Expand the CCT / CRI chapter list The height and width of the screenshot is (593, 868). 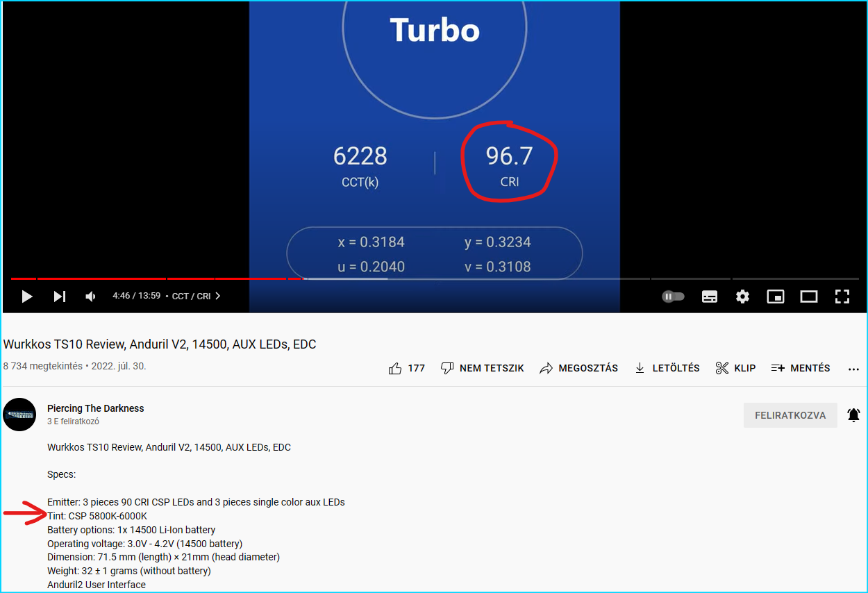coord(197,296)
